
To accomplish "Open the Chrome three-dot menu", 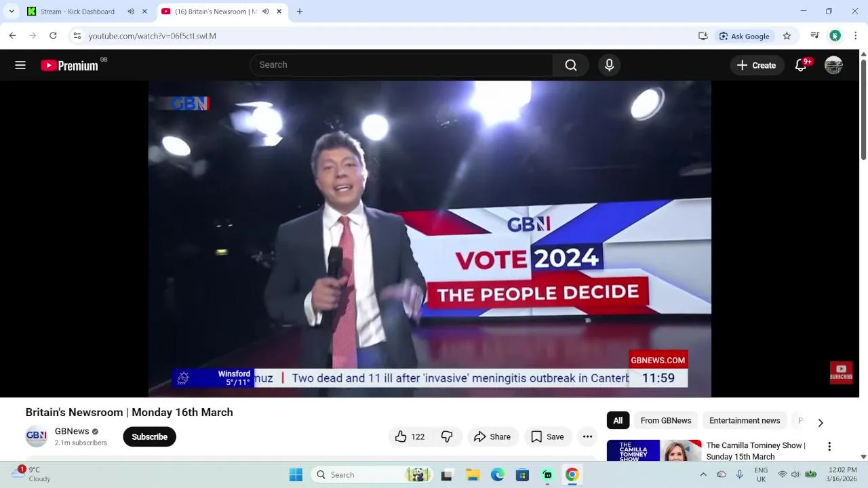I will (856, 36).
